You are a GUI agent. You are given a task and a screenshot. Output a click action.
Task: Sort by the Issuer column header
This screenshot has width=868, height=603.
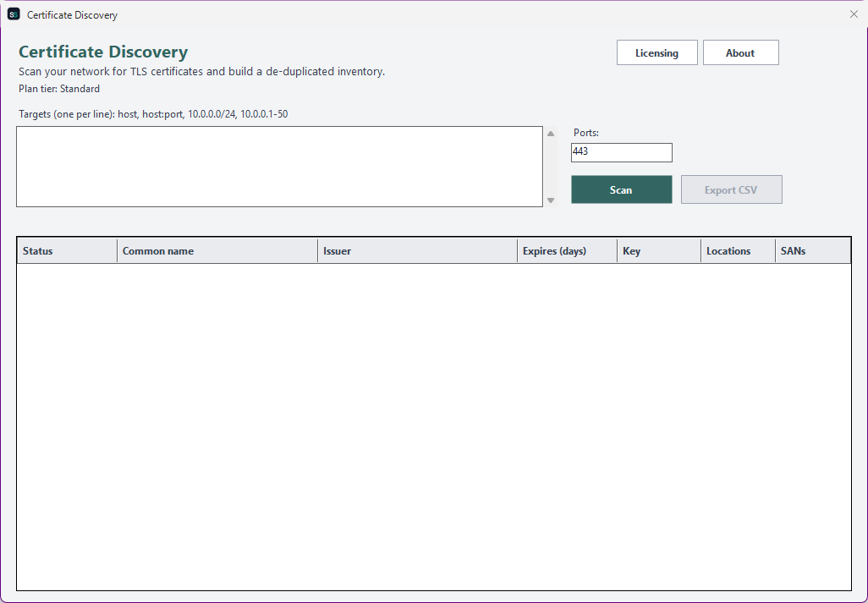pos(417,251)
